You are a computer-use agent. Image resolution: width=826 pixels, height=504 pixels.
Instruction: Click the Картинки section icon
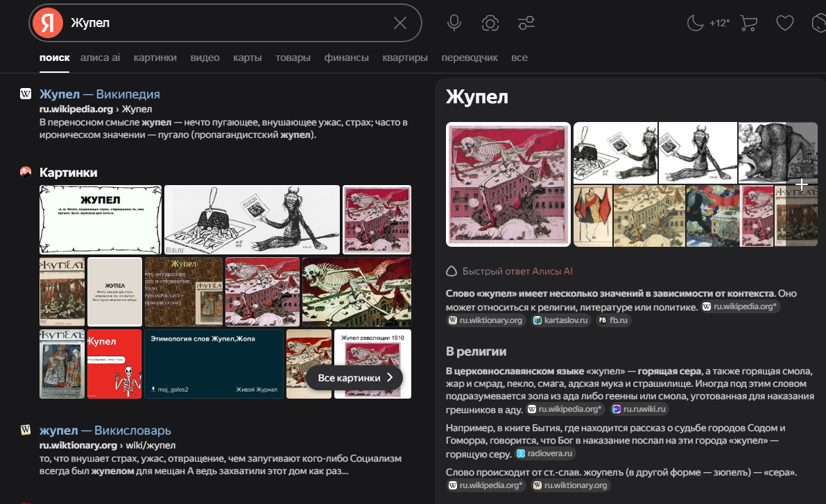click(25, 172)
